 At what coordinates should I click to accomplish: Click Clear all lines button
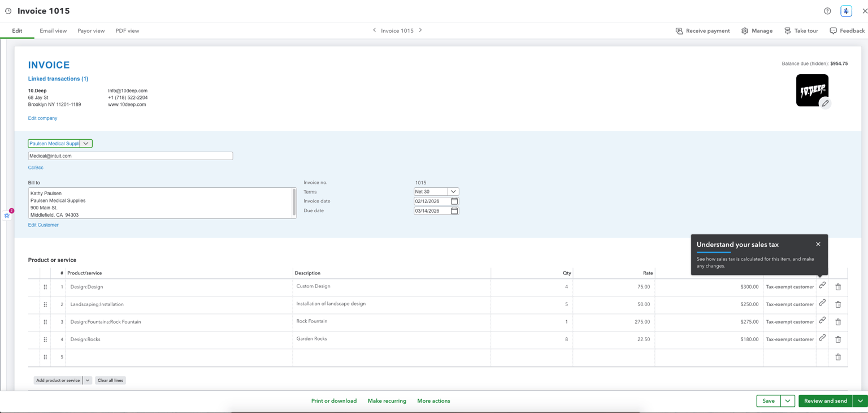[x=110, y=380]
